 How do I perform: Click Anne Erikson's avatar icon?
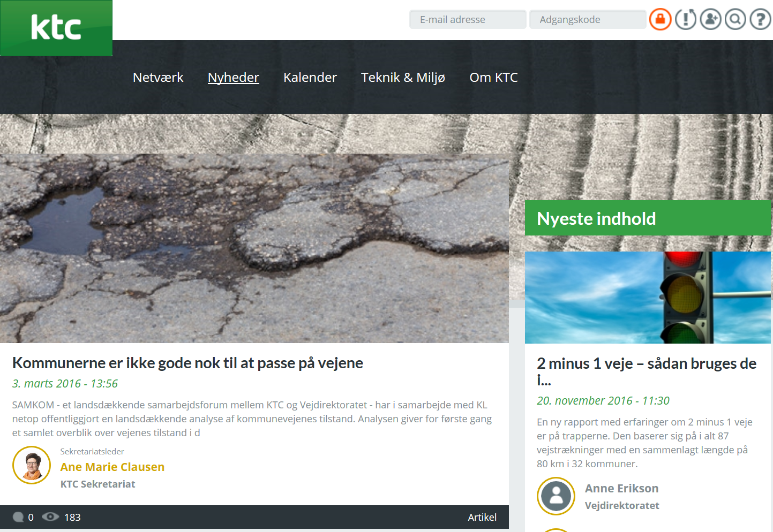point(556,496)
